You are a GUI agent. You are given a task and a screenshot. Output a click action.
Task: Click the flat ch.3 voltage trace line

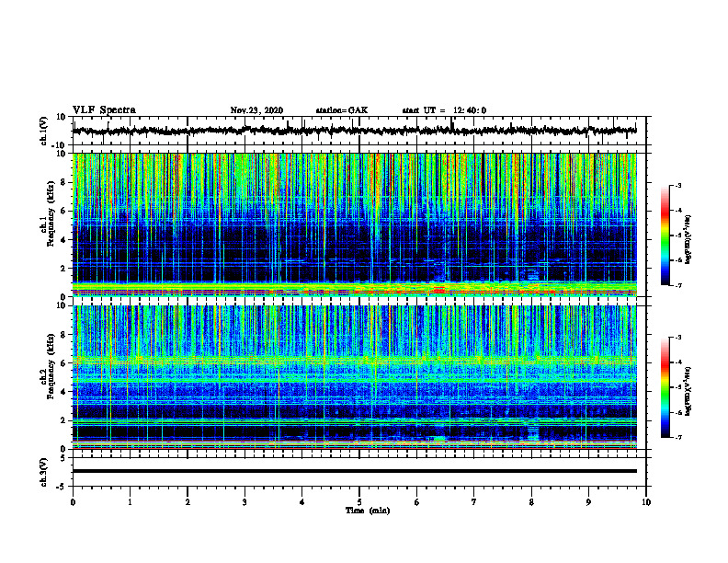[354, 471]
